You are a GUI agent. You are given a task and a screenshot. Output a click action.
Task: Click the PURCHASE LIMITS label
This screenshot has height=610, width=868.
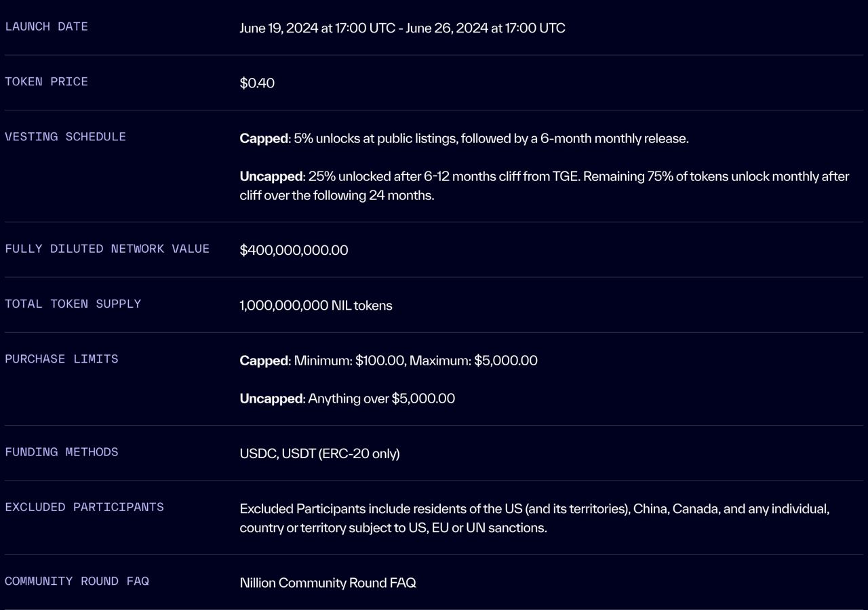[x=61, y=359]
